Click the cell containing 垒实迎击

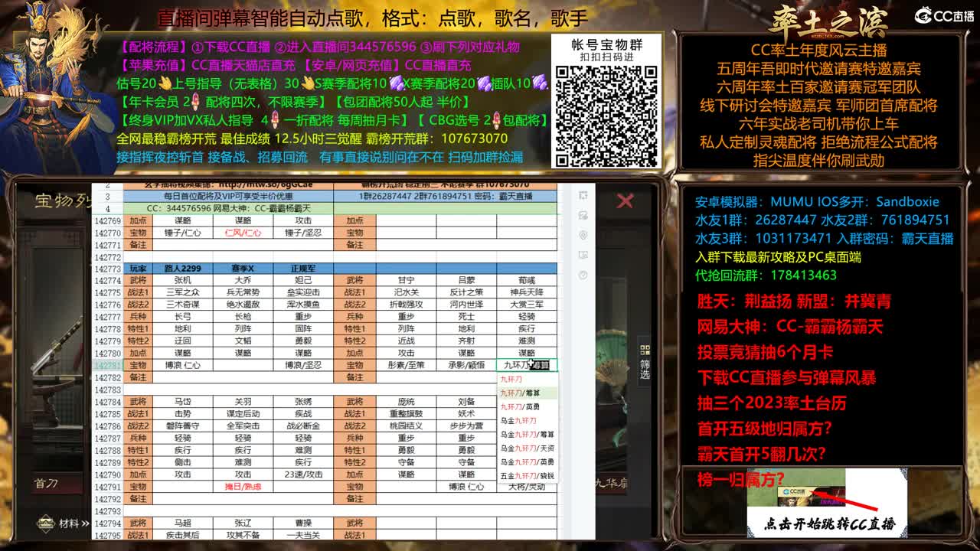click(304, 292)
